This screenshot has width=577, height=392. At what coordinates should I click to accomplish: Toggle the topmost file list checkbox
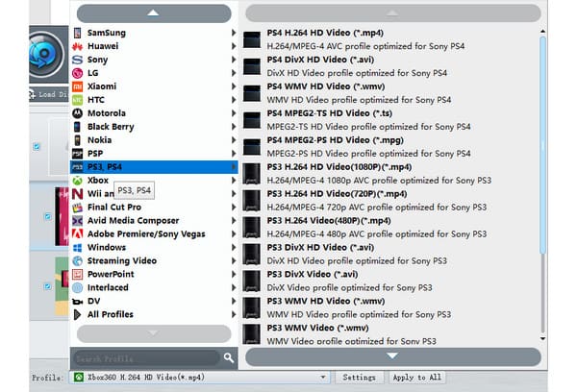tap(37, 147)
